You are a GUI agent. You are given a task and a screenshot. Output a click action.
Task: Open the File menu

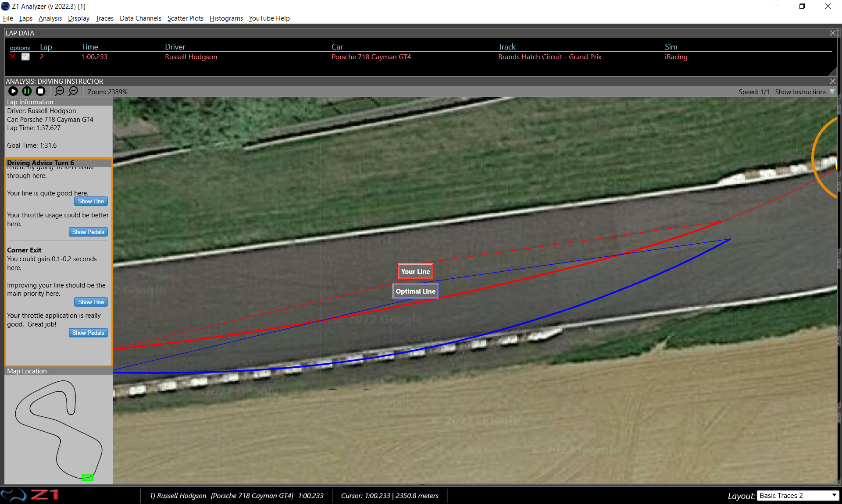8,18
